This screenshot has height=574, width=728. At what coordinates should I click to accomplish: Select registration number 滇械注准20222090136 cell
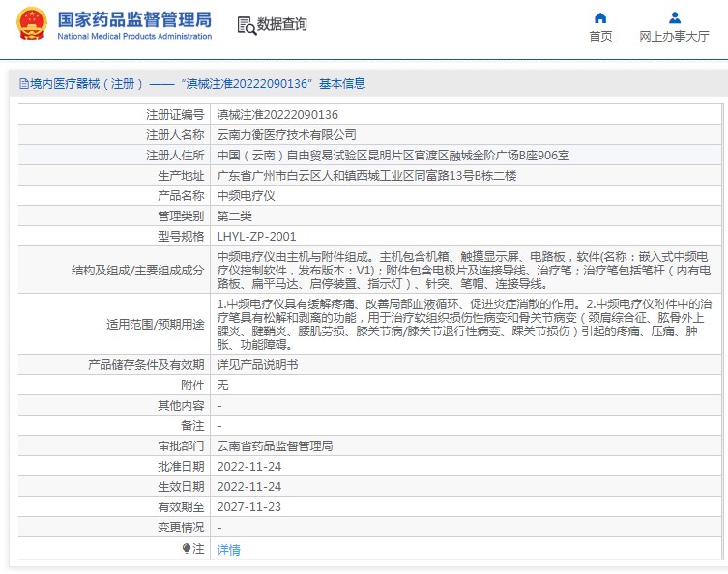click(277, 115)
